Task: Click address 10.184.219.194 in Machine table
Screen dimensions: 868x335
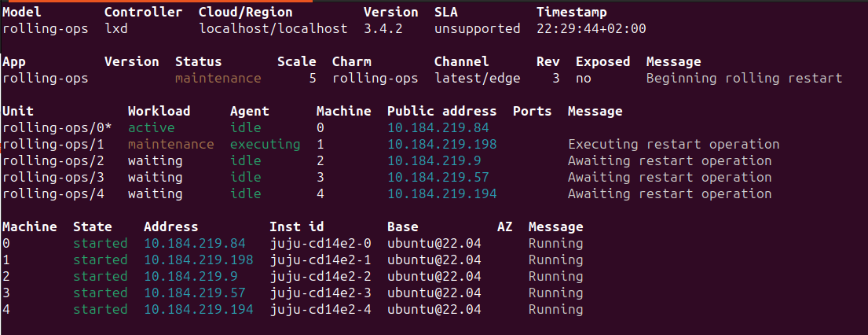Action: click(198, 310)
